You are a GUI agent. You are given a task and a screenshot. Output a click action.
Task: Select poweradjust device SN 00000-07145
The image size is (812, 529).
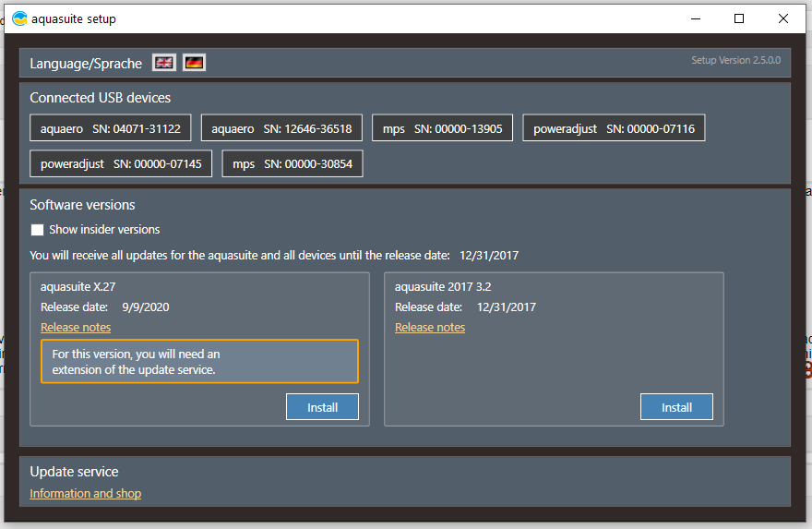[x=121, y=163]
